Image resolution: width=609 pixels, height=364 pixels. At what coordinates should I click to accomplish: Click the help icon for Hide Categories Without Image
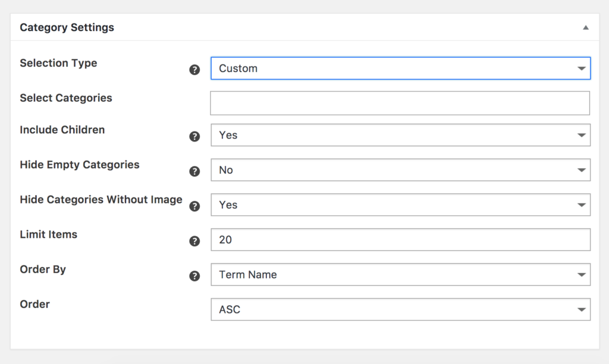(x=194, y=206)
